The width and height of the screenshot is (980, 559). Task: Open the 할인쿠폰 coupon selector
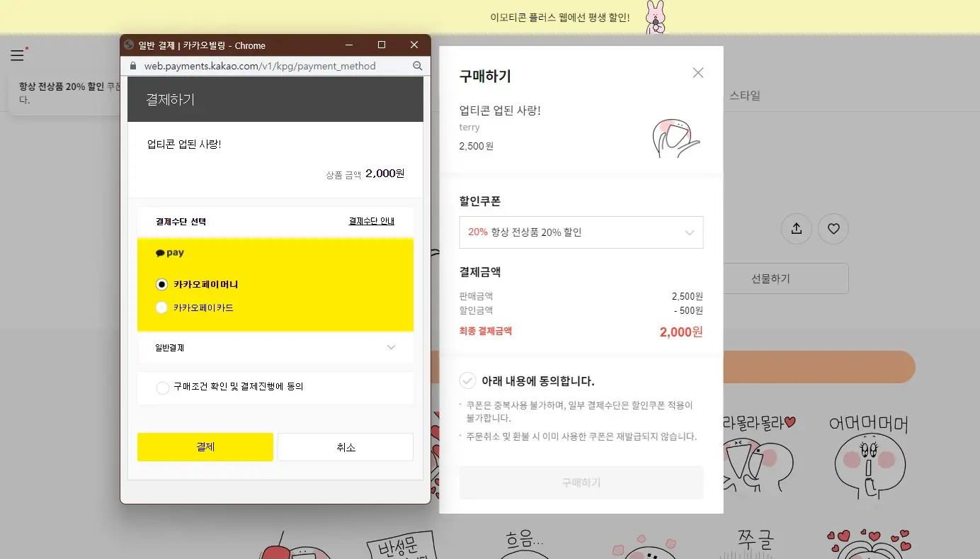click(581, 232)
